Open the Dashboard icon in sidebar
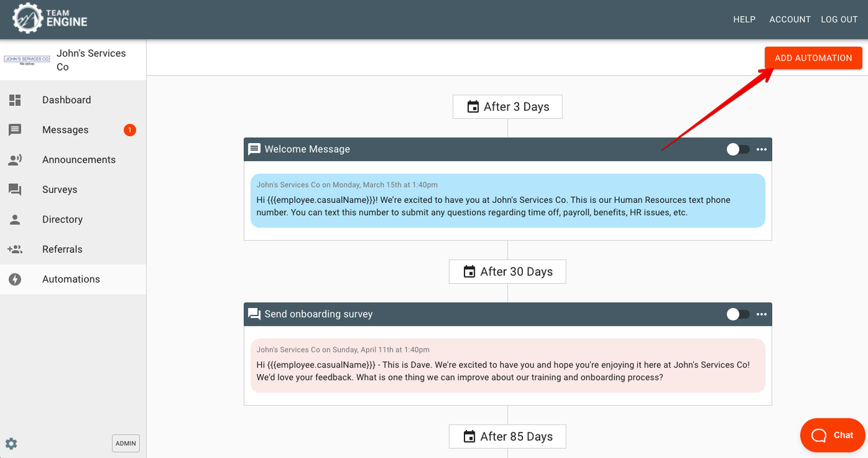868x458 pixels. 15,100
